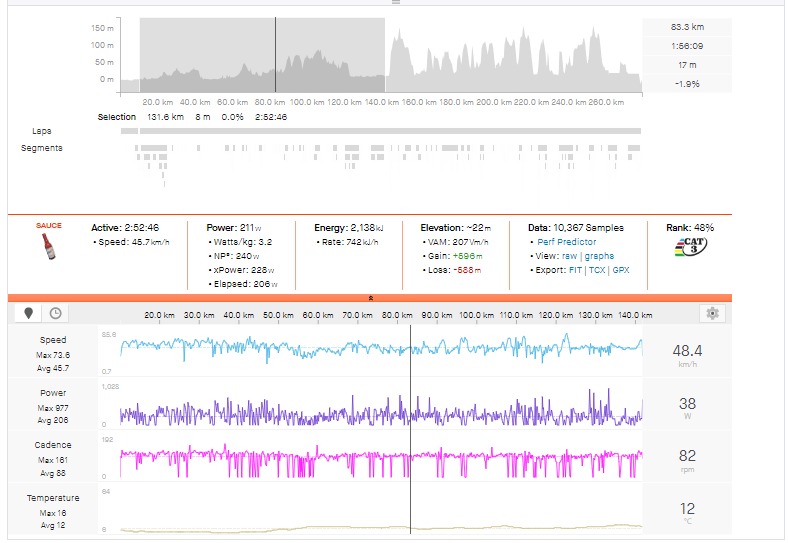Click the -1.9% grade readout
This screenshot has width=788, height=543.
click(687, 84)
